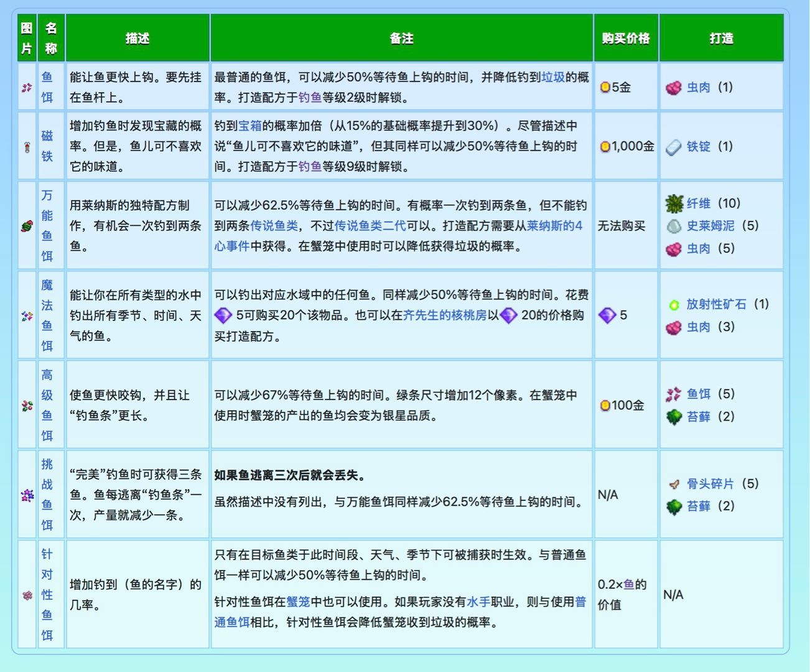The width and height of the screenshot is (810, 672).
Task: Click the 高级鱼饵 item image
Action: 27,406
